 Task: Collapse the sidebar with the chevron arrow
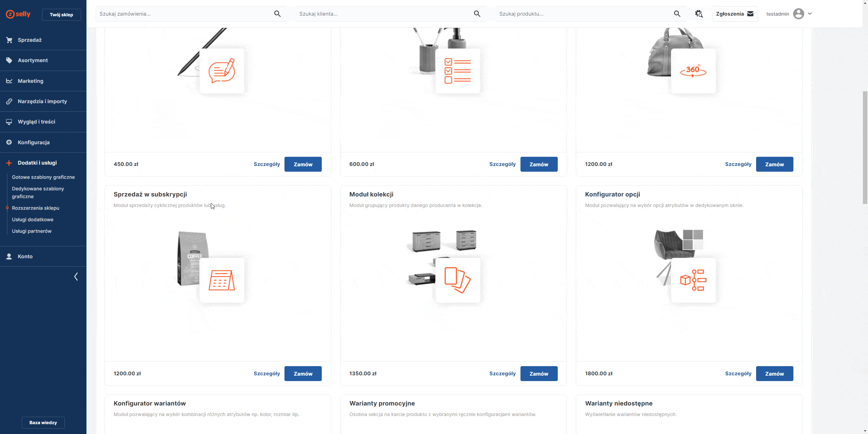click(x=76, y=277)
